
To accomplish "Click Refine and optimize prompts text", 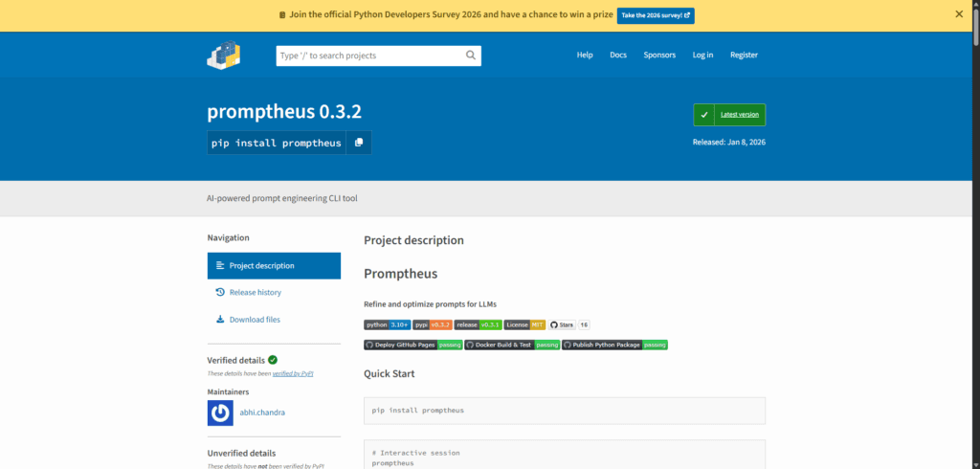I will (x=430, y=304).
